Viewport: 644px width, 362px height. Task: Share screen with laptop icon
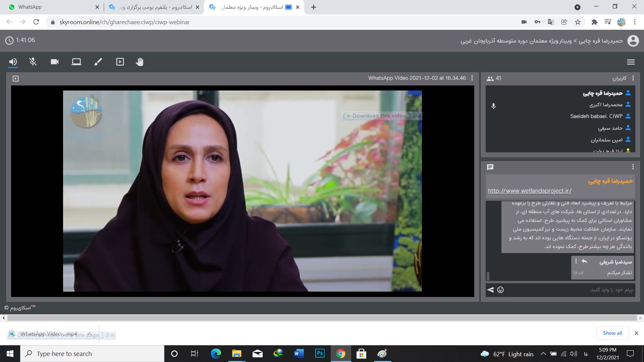pyautogui.click(x=76, y=62)
